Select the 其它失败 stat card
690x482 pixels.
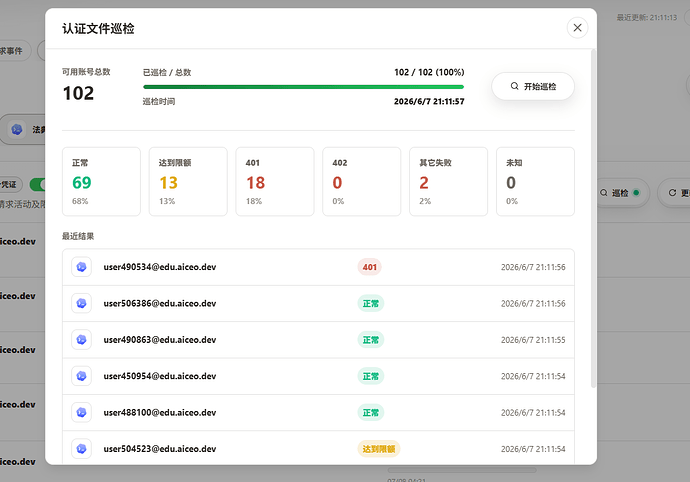(448, 181)
